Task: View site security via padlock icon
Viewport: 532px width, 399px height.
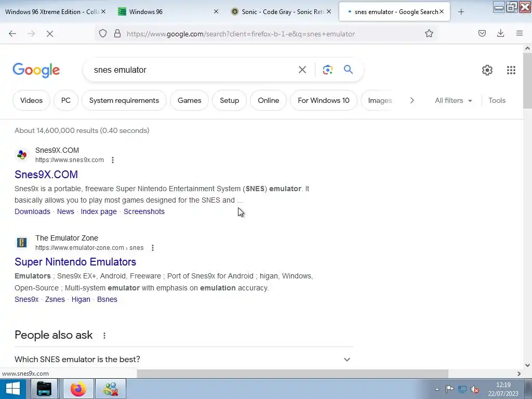Action: pos(117,33)
